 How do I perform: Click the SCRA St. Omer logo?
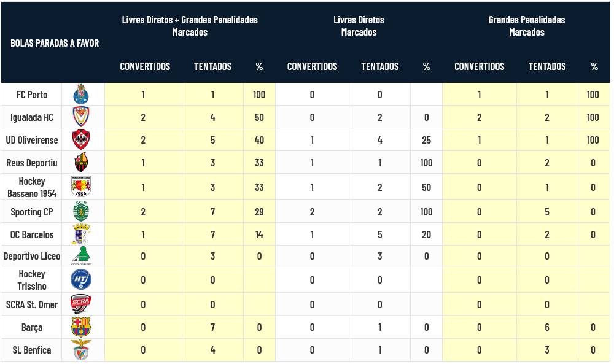point(81,304)
